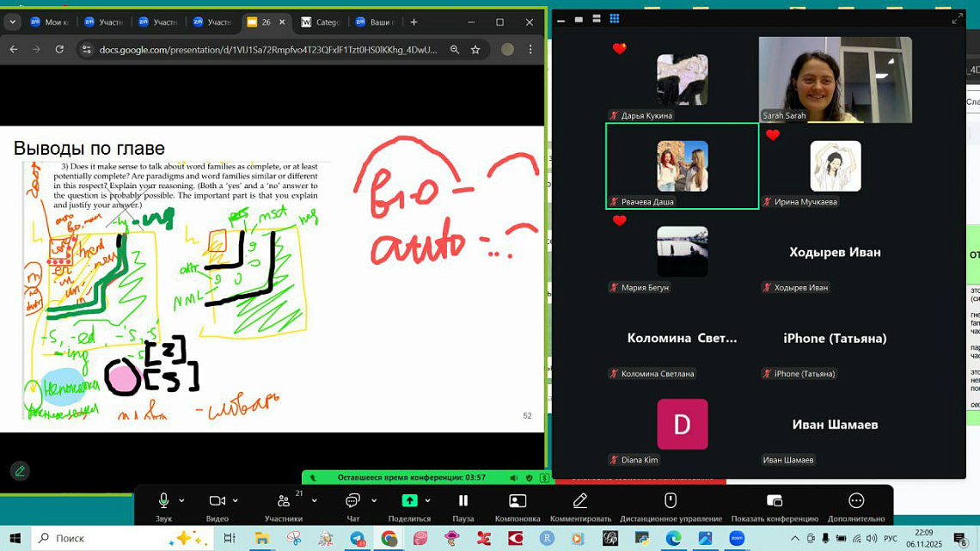The height and width of the screenshot is (551, 980).
Task: Expand video options arrow next to Видео
Action: coord(236,500)
